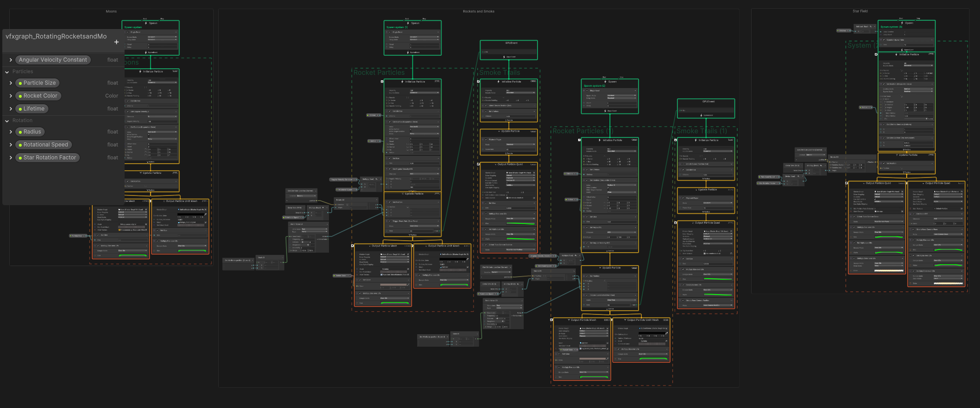Click the Smoke Trails system title
The width and height of the screenshot is (980, 408).
click(x=499, y=73)
